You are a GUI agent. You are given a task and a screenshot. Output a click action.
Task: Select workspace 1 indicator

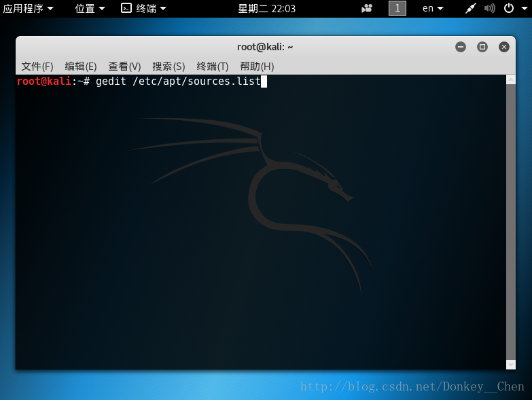pyautogui.click(x=397, y=8)
